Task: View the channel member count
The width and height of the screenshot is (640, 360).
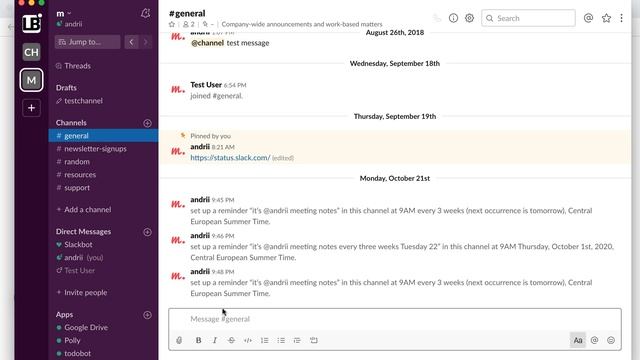Action: 189,24
